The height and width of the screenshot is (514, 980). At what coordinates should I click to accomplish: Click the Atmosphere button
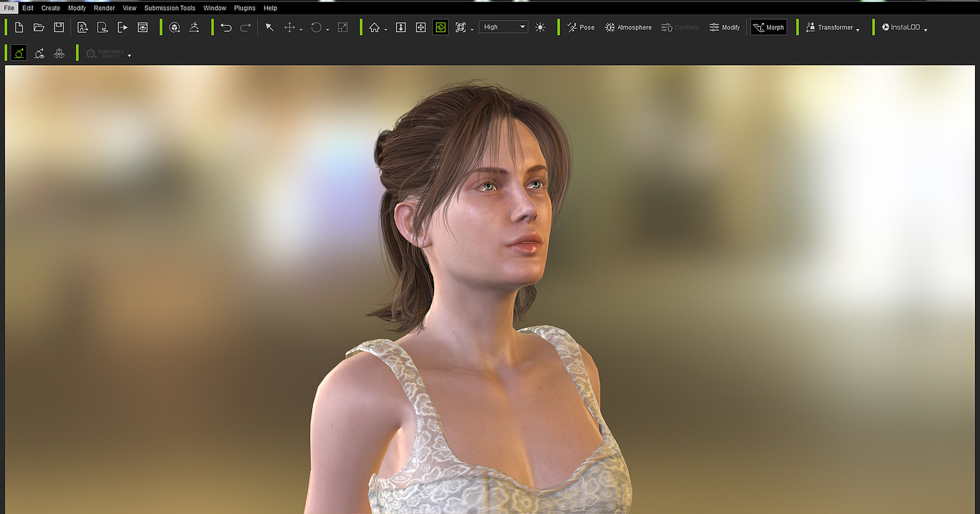pos(628,27)
